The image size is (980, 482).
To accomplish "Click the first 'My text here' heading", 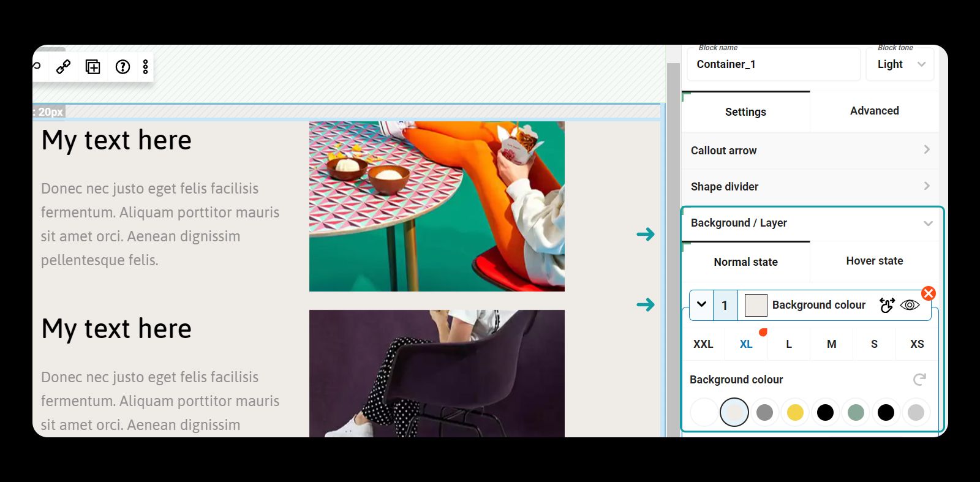I will pyautogui.click(x=116, y=140).
